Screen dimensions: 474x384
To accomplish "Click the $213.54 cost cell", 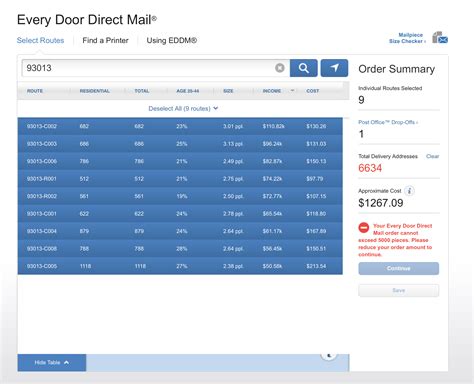I will coord(316,266).
